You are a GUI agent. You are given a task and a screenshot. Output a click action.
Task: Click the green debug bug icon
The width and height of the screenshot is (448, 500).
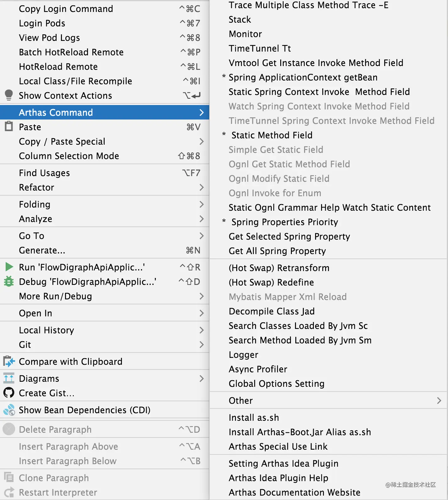(9, 281)
